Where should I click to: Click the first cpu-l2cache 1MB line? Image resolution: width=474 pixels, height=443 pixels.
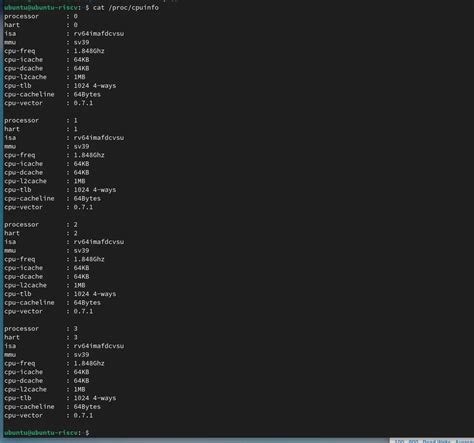point(45,77)
